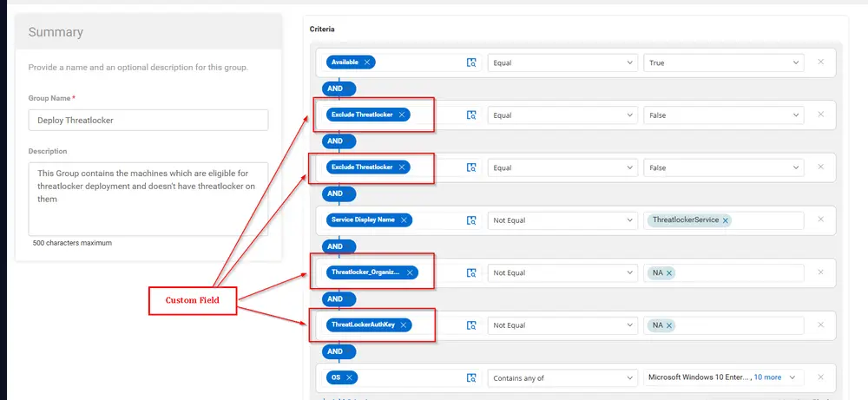The height and width of the screenshot is (400, 868).
Task: Click the Group Name label
Action: (49, 98)
